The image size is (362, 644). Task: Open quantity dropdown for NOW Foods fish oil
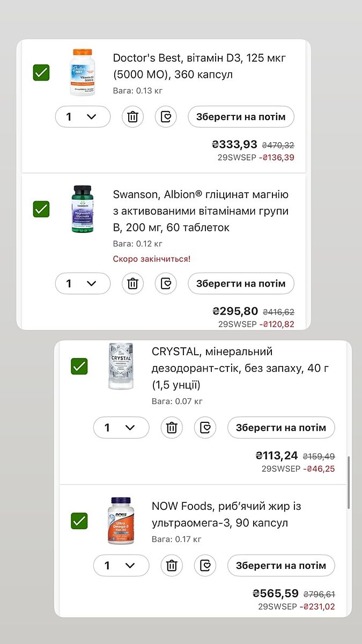click(x=121, y=565)
